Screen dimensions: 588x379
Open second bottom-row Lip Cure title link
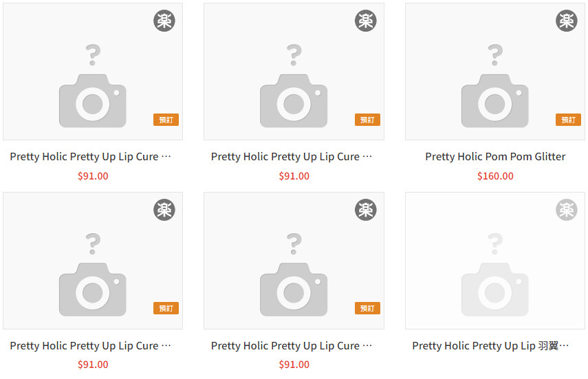tap(292, 346)
